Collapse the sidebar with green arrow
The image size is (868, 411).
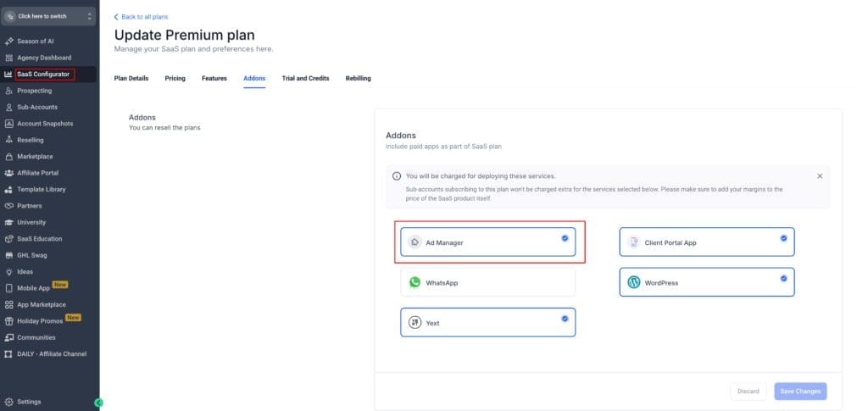(x=98, y=402)
